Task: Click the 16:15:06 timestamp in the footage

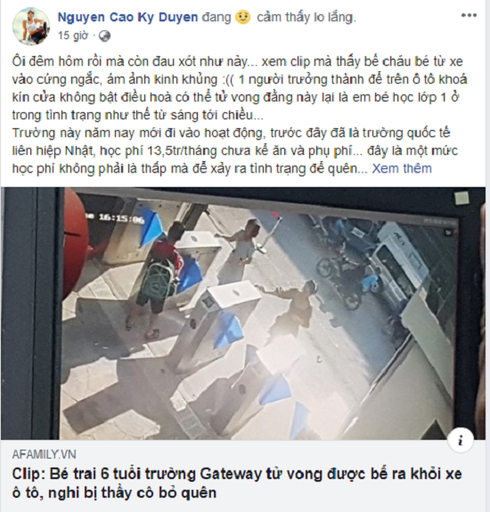Action: click(121, 218)
